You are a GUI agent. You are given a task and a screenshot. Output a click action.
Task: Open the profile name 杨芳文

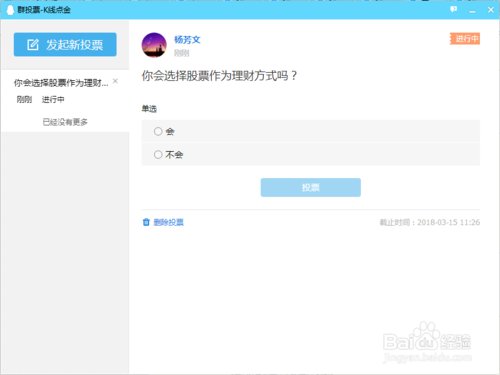tap(187, 40)
